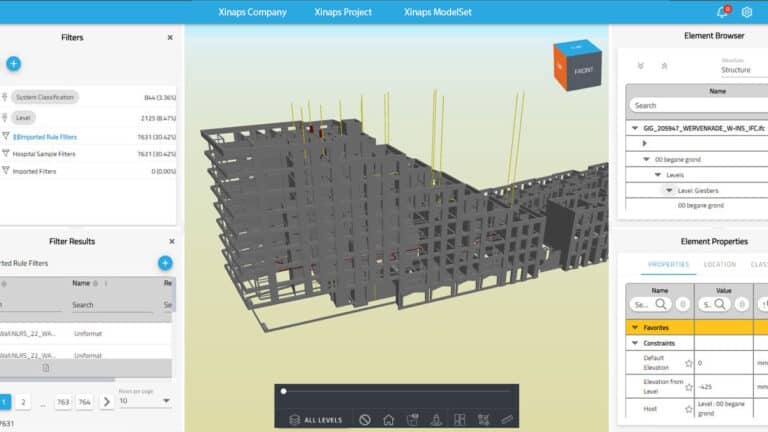Screen dimensions: 768x432
Task: Collapse the Constraints property group
Action: tap(634, 343)
